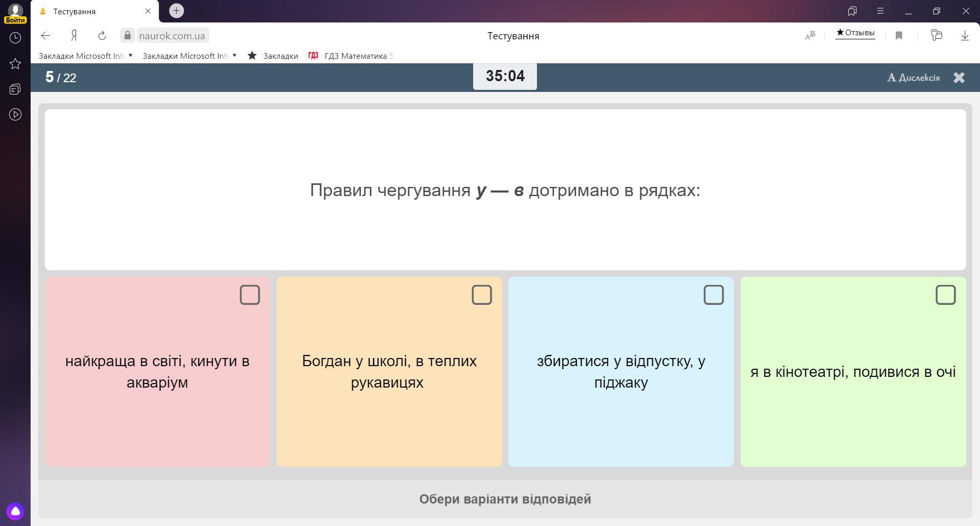Enable the 'Дислексія' font mode
The image size is (980, 526).
(x=914, y=78)
